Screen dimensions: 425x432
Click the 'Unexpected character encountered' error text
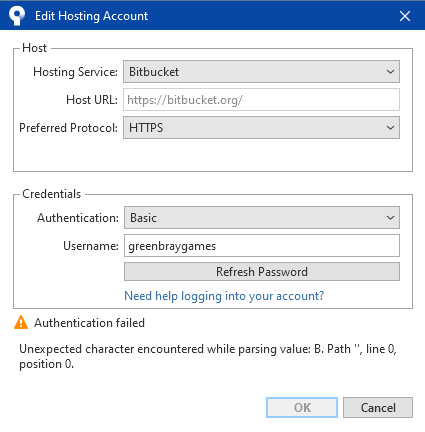click(208, 356)
